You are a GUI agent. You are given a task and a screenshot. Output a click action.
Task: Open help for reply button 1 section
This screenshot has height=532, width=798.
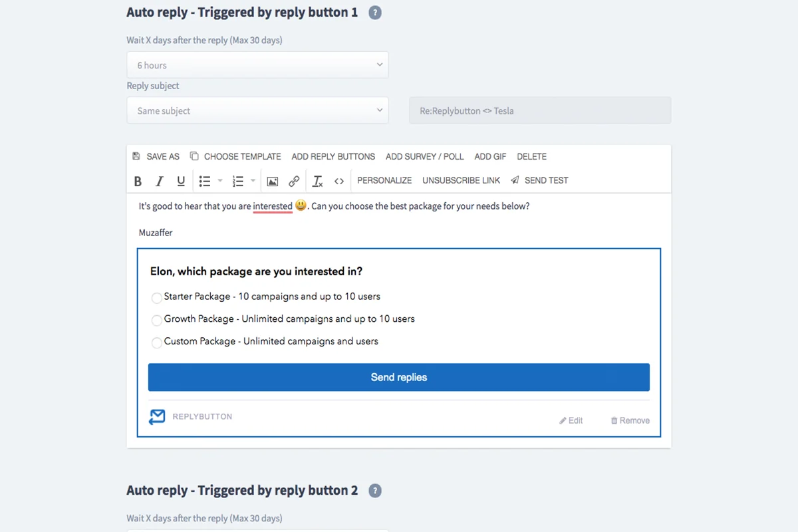point(375,13)
